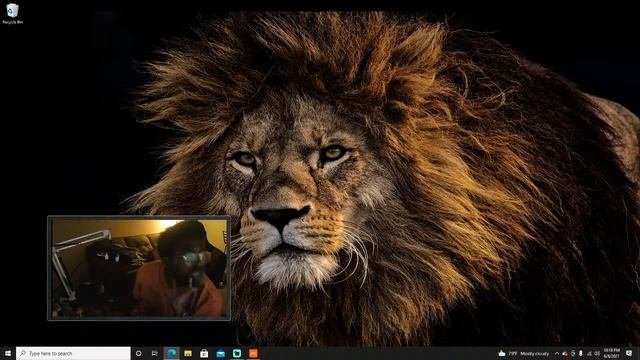Open Cortana from the taskbar
This screenshot has height=360, width=640.
(x=138, y=353)
